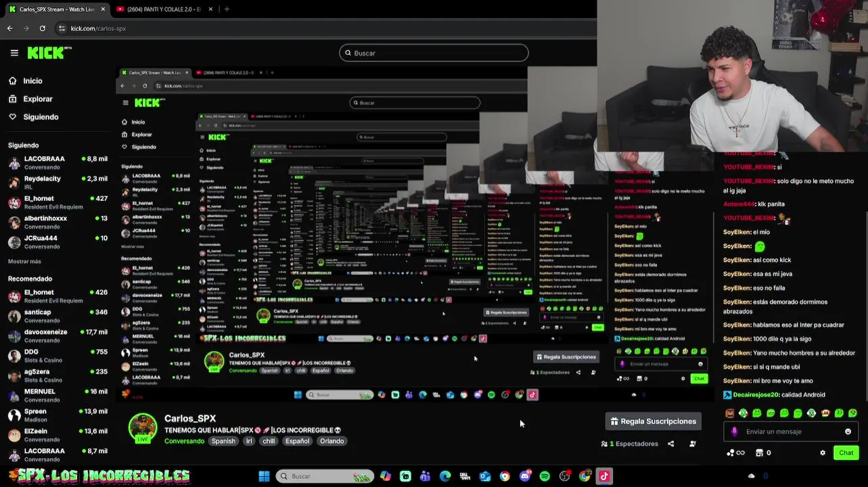Open Copilot from taskbar
This screenshot has width=868, height=487.
386,476
